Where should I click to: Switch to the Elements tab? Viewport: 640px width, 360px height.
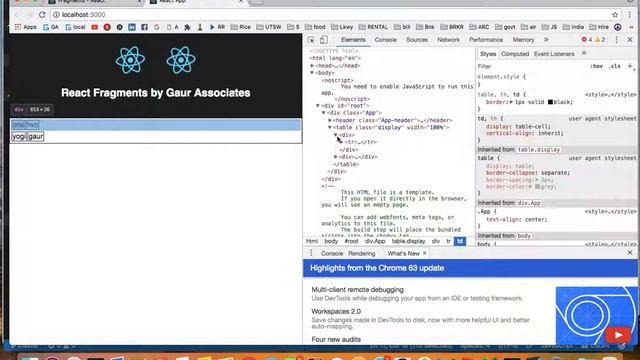(353, 40)
